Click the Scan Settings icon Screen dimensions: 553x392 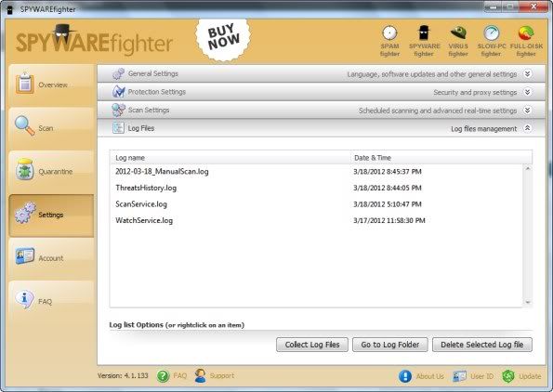(x=119, y=110)
